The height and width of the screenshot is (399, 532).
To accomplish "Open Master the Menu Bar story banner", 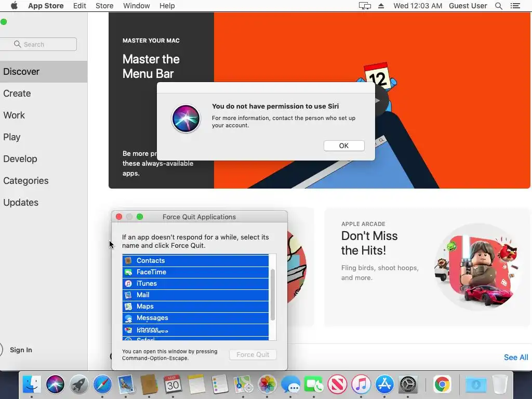I will [319, 100].
